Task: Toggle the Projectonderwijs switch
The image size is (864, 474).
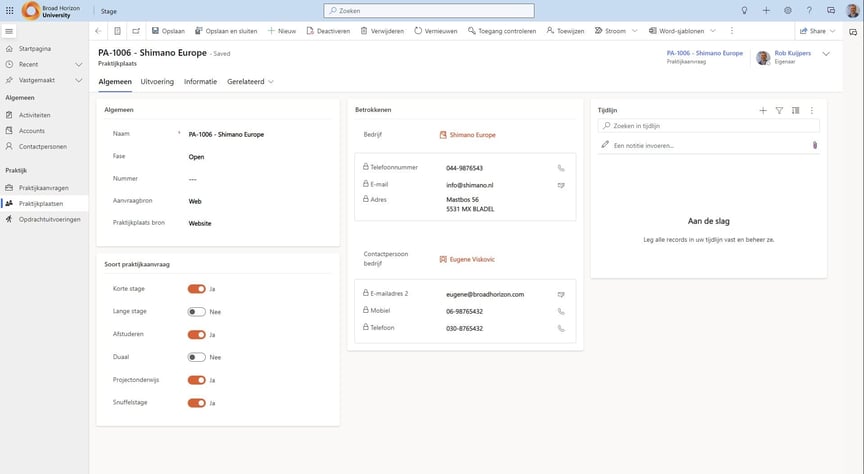Action: (197, 380)
